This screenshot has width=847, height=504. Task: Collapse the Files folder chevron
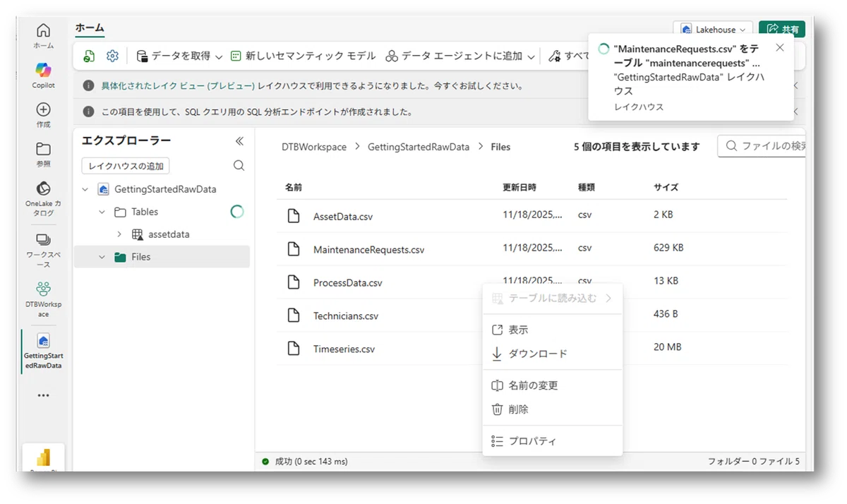click(x=102, y=257)
